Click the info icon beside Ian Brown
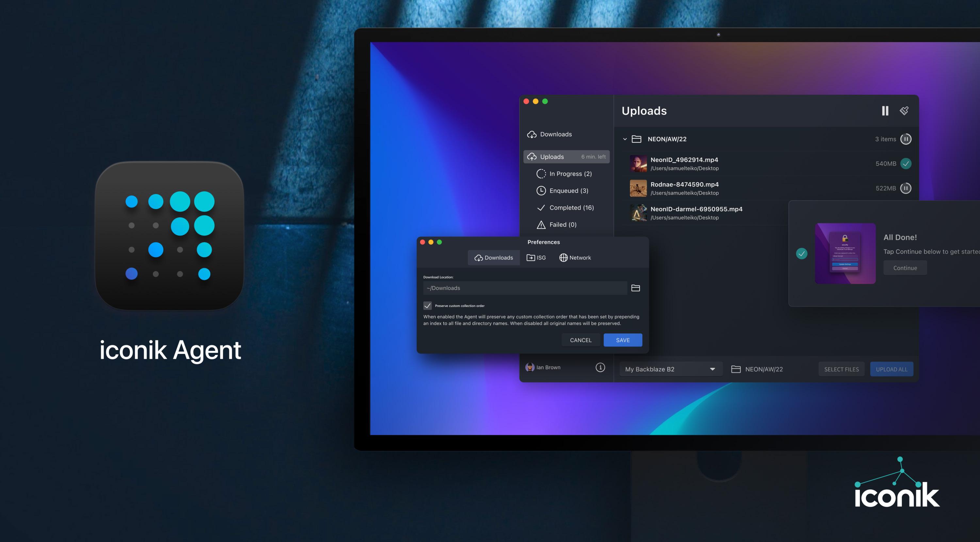This screenshot has height=542, width=980. (x=600, y=367)
